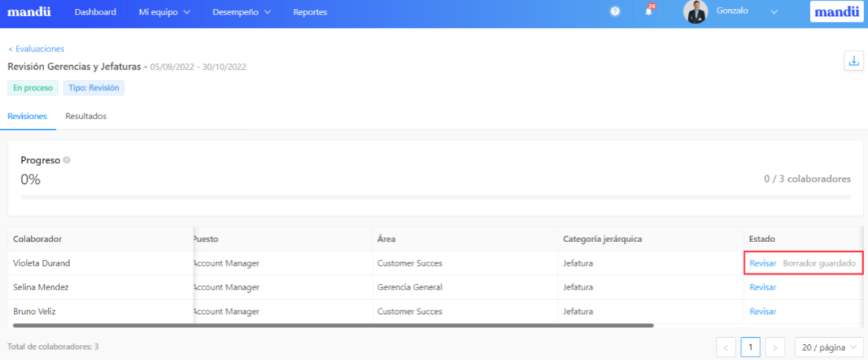Screen dimensions: 868x360
Task: Click Revisar for Selina Mendez
Action: [x=763, y=287]
